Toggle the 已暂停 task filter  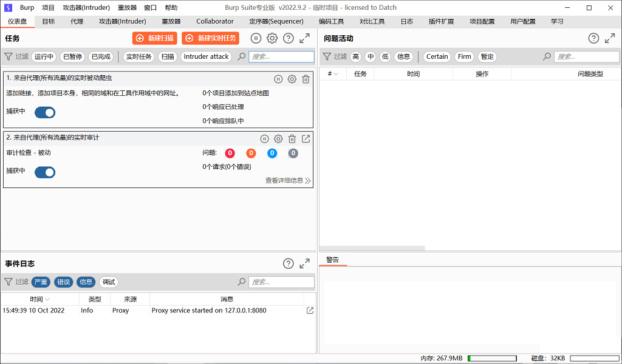tap(72, 56)
